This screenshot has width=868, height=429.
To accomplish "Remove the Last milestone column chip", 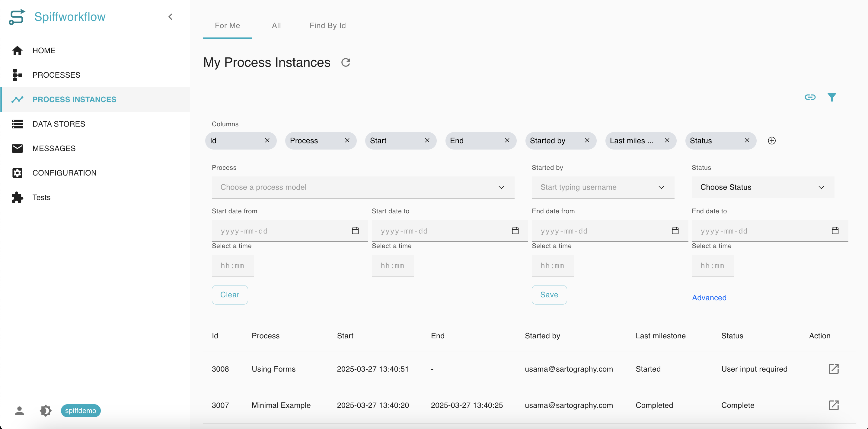I will (667, 140).
